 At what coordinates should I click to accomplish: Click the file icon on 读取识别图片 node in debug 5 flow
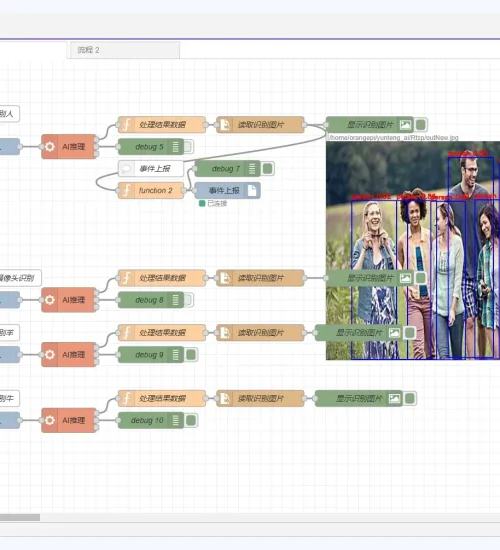pos(225,125)
